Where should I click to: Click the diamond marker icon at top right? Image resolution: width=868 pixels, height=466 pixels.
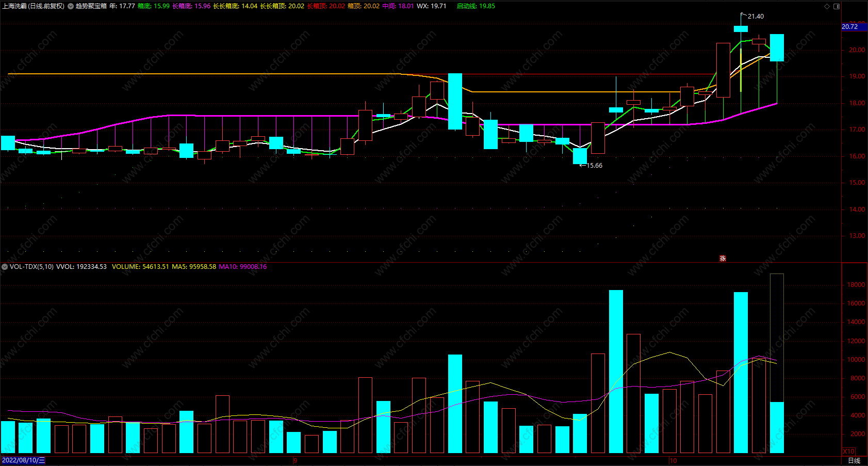[827, 6]
